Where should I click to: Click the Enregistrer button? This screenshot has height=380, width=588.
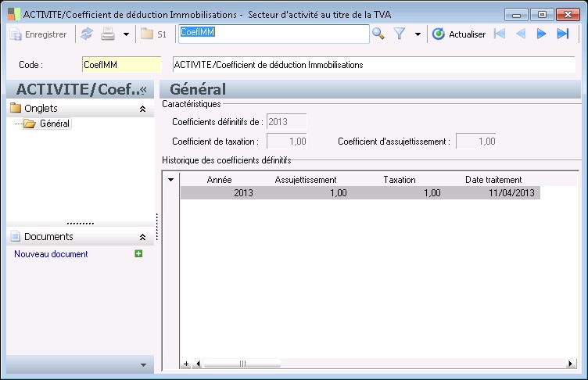click(38, 34)
